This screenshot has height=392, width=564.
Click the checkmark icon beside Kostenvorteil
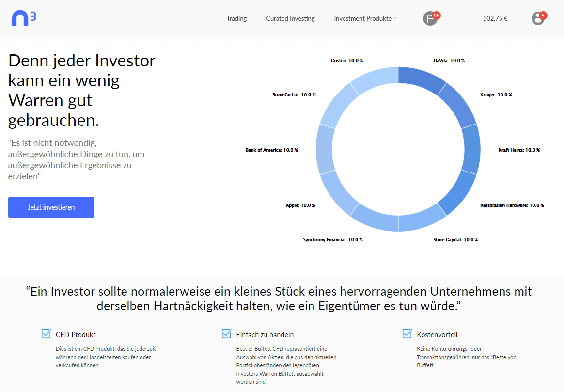(x=407, y=334)
